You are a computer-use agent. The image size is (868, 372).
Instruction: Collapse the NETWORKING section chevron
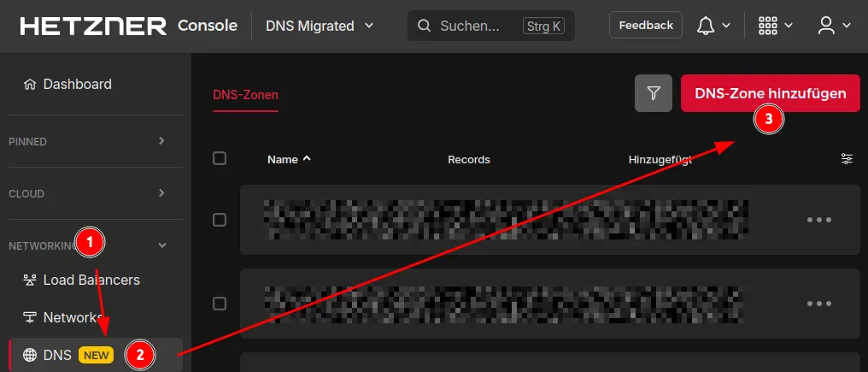(162, 245)
